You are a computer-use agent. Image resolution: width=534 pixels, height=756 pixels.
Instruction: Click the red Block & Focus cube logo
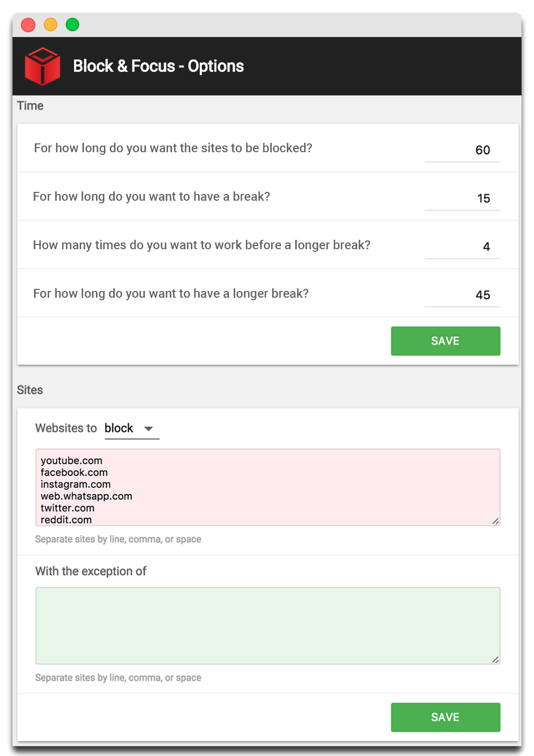pyautogui.click(x=42, y=66)
